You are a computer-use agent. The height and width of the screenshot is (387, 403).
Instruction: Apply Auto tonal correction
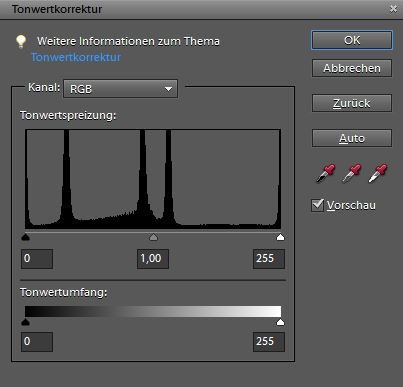pos(352,138)
